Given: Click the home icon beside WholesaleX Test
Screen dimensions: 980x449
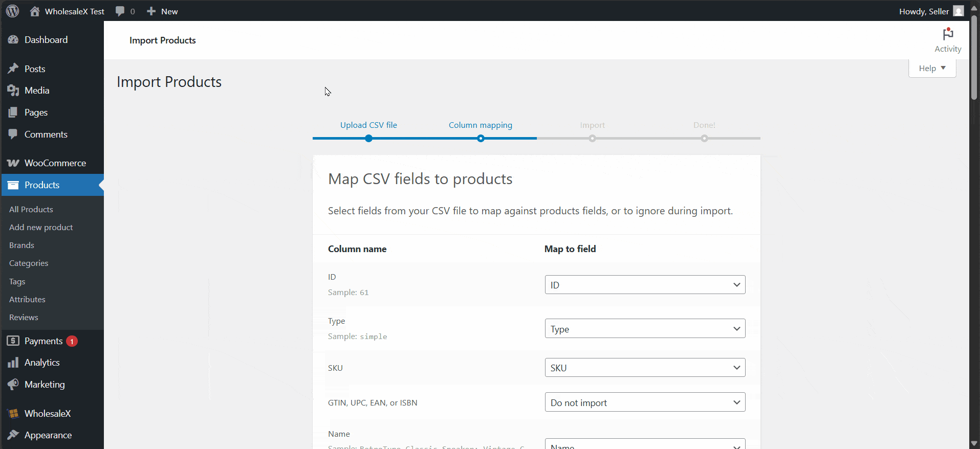Looking at the screenshot, I should coord(35,11).
